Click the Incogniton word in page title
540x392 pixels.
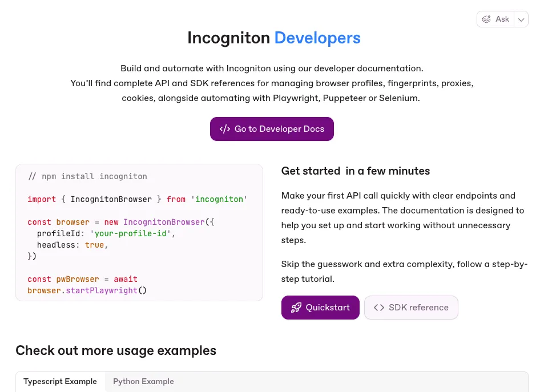point(228,38)
